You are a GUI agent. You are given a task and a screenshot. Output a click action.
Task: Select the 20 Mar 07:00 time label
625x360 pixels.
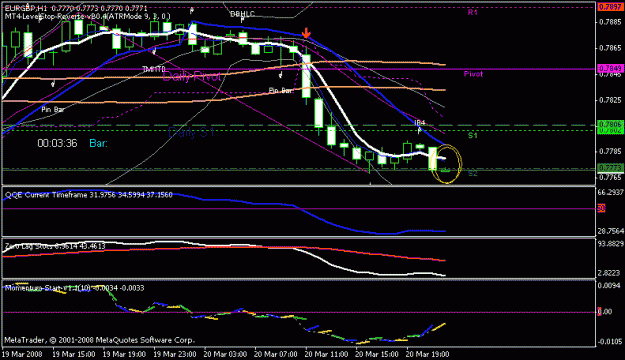(276, 354)
